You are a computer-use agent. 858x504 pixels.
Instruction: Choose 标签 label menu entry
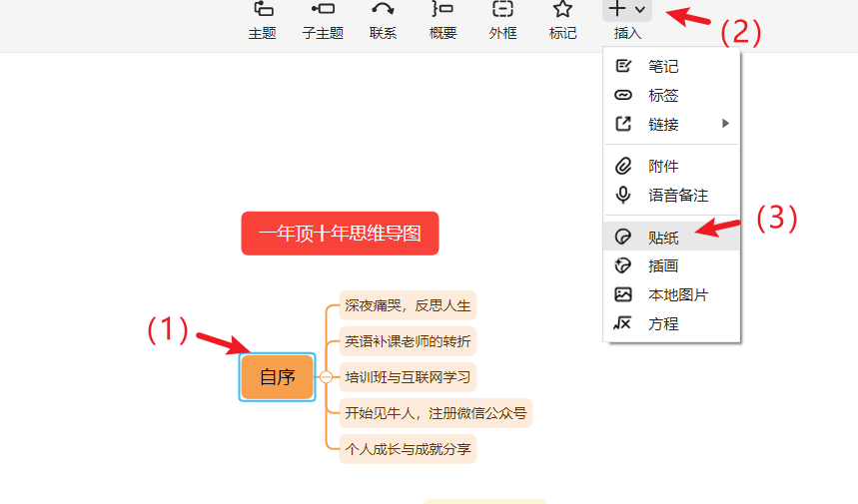663,96
